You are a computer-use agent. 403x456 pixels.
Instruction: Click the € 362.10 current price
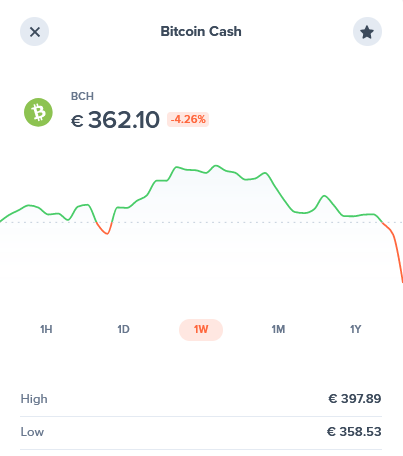click(115, 120)
